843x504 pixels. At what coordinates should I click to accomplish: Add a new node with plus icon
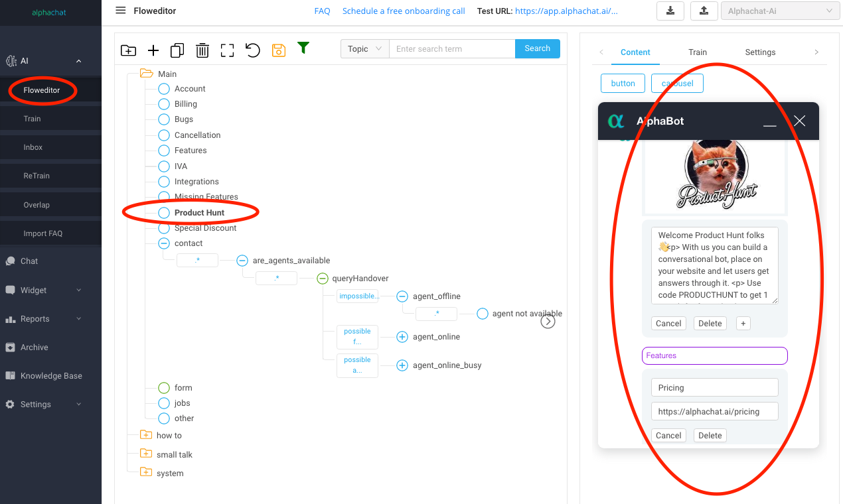click(x=153, y=50)
